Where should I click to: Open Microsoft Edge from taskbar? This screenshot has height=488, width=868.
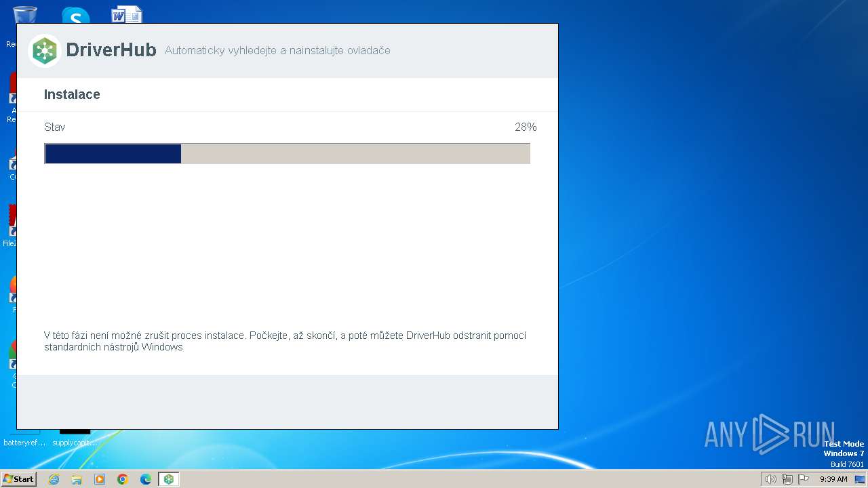[145, 479]
